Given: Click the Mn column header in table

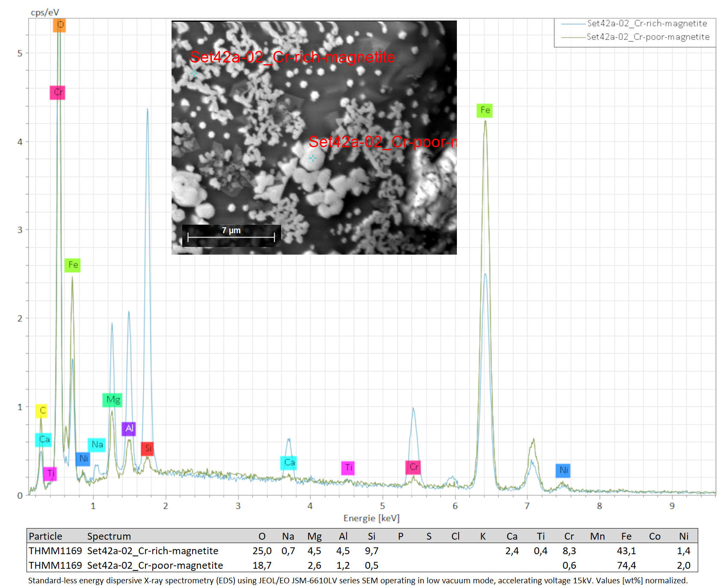Looking at the screenshot, I should point(598,536).
